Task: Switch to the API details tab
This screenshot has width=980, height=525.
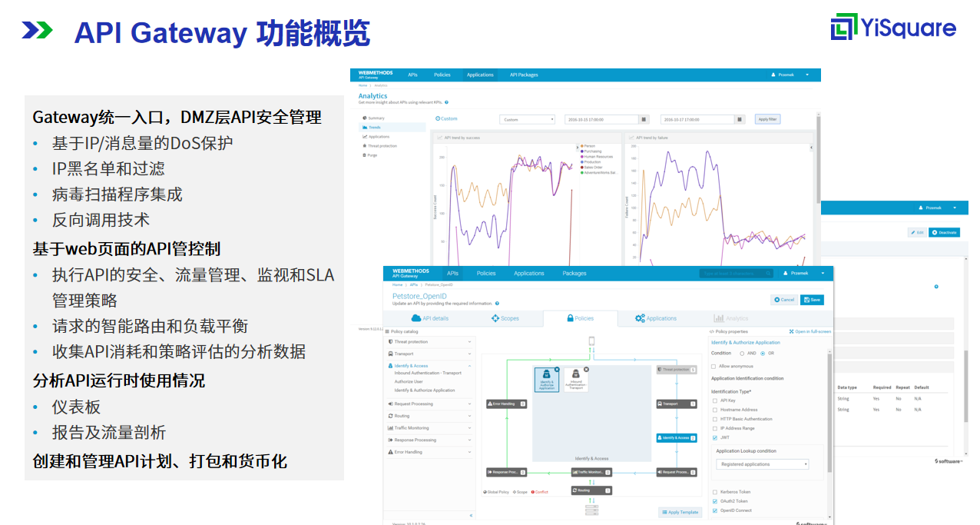Action: coord(430,318)
